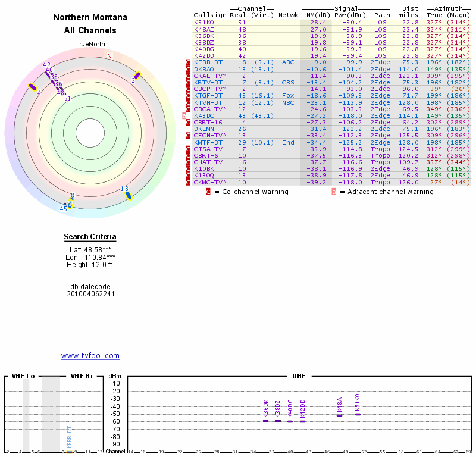Click the KTGF-DT Fox network entry
Image resolution: width=476 pixels, height=457 pixels.
click(288, 95)
